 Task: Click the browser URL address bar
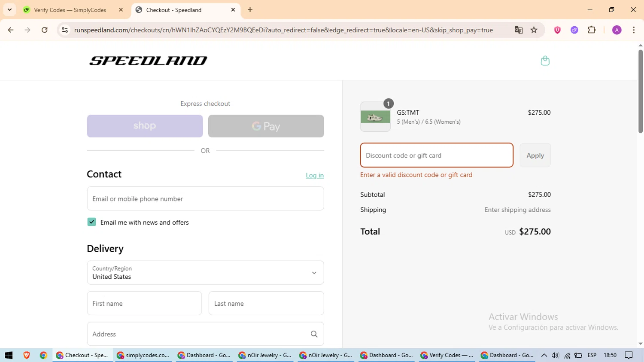pyautogui.click(x=283, y=30)
